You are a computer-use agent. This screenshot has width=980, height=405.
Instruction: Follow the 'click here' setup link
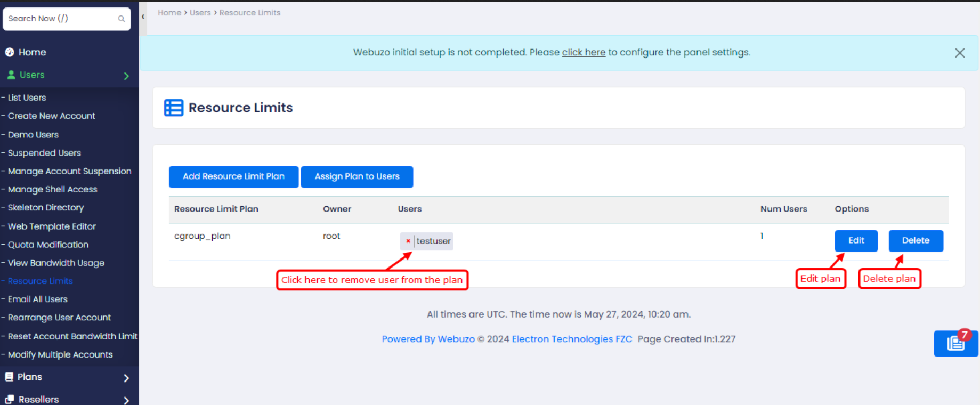tap(583, 52)
